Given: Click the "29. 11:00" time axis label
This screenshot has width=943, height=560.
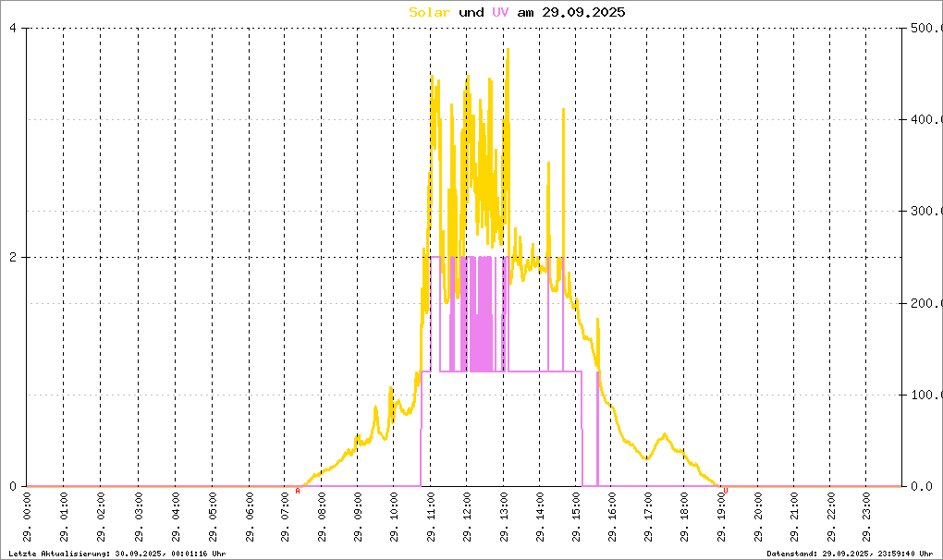Looking at the screenshot, I should pos(431,517).
